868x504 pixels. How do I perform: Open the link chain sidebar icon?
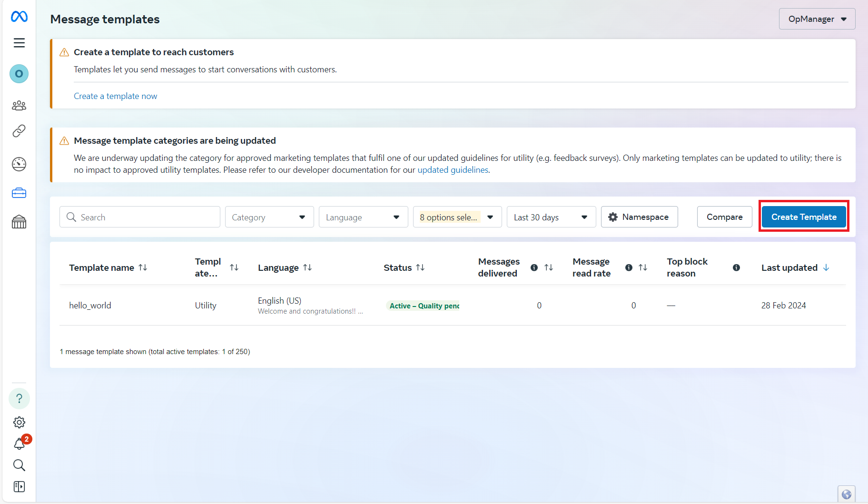pyautogui.click(x=19, y=131)
